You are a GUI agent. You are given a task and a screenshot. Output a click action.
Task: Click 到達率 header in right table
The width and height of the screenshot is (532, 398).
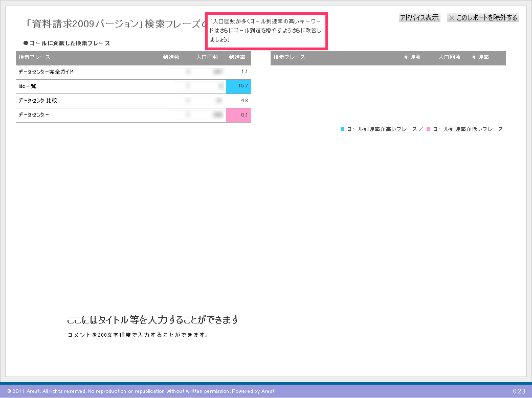click(x=480, y=57)
